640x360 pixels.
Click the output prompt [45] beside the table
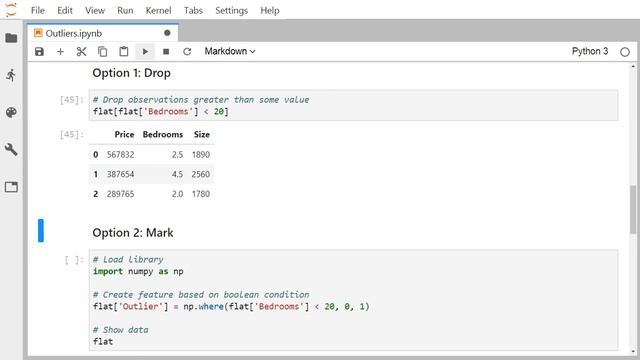pyautogui.click(x=71, y=134)
